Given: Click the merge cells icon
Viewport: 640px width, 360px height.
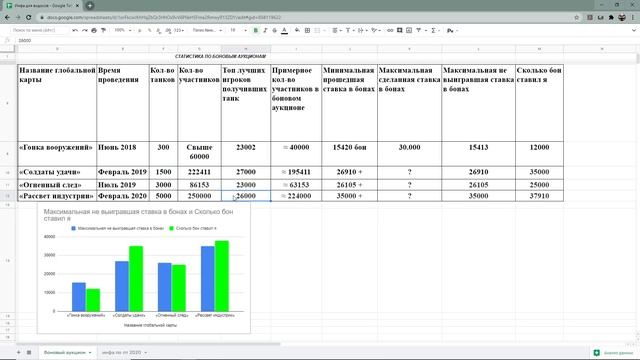Looking at the screenshot, I should (317, 30).
